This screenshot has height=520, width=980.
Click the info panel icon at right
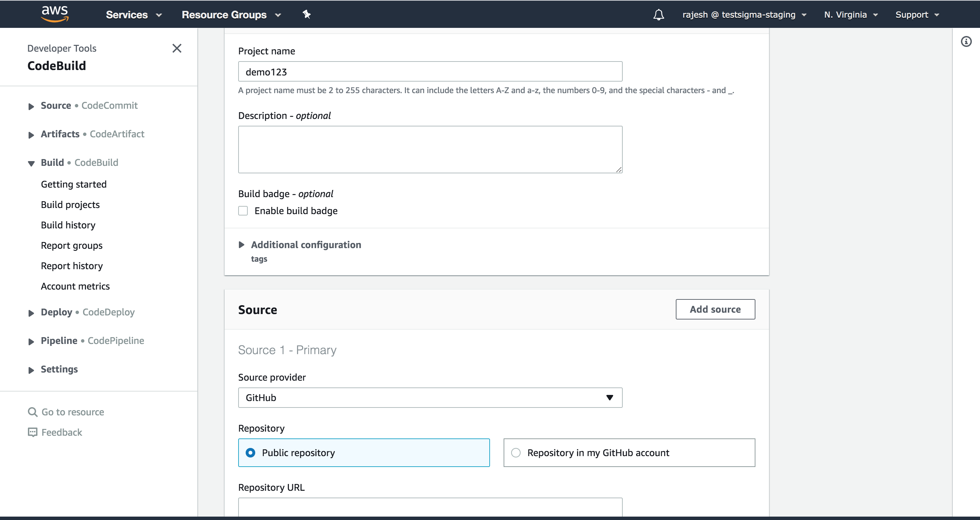(x=966, y=41)
